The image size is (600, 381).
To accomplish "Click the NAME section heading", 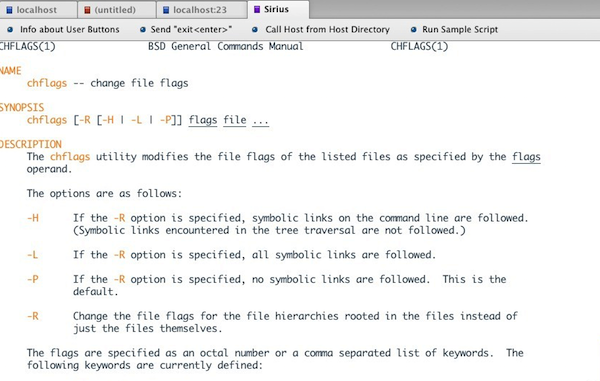I will [10, 71].
